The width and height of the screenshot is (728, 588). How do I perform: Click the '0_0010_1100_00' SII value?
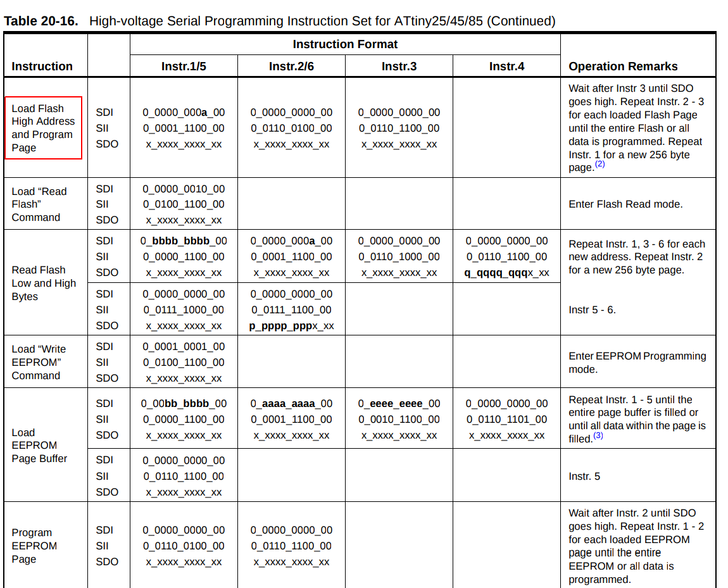pos(399,420)
